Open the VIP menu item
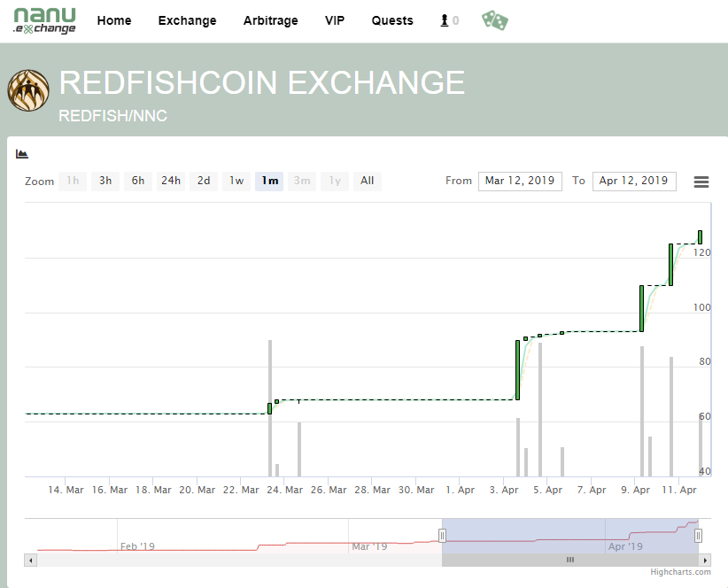 [335, 20]
